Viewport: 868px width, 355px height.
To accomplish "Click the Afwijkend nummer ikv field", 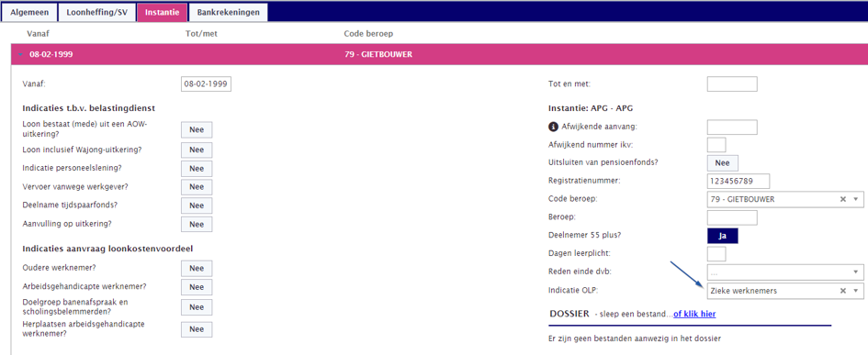I will click(x=716, y=145).
